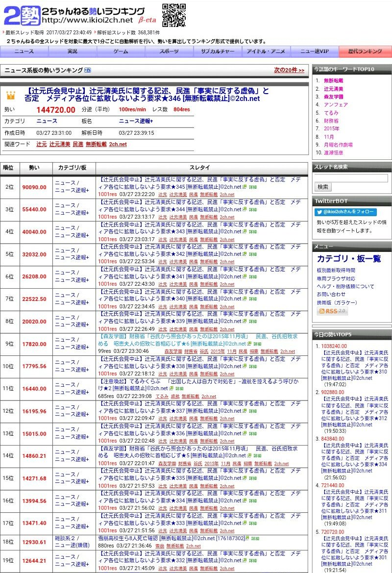Follow @ikioi2ch on Twitter button
This screenshot has width=392, height=573.
pos(345,212)
